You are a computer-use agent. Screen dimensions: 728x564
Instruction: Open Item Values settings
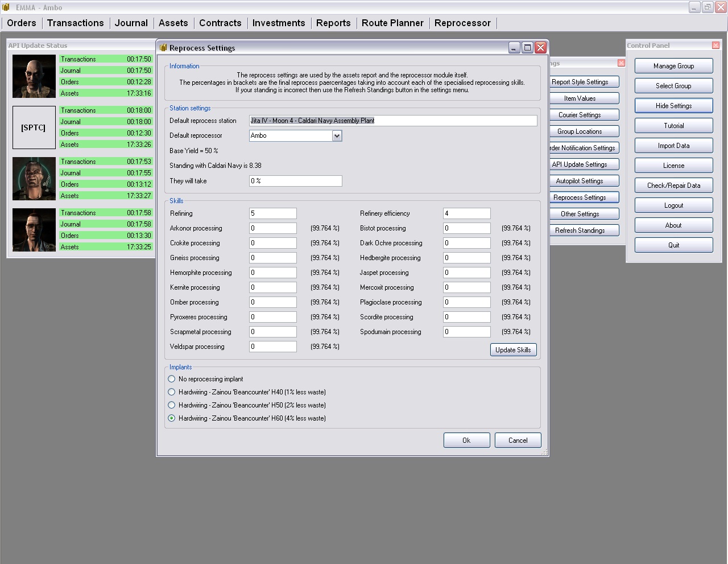(x=584, y=98)
